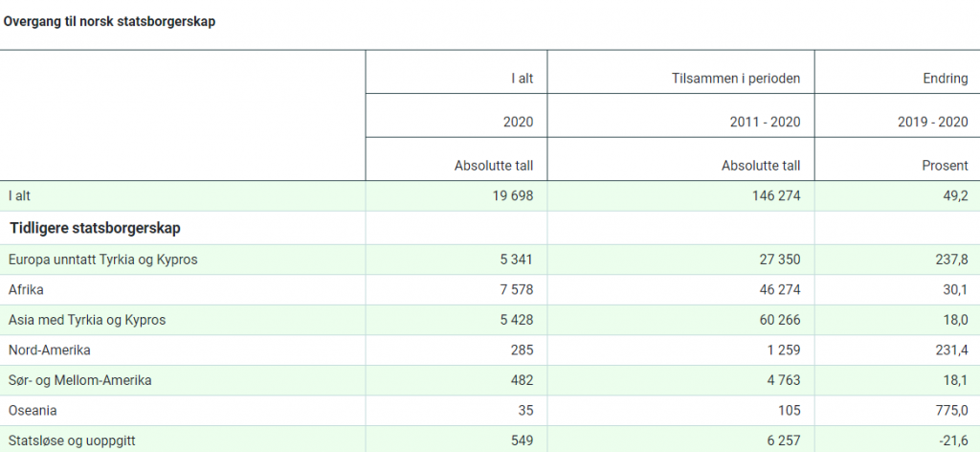Viewport: 980px width, 452px height.
Task: Select the 'Prosent' unit header cell
Action: 945,167
